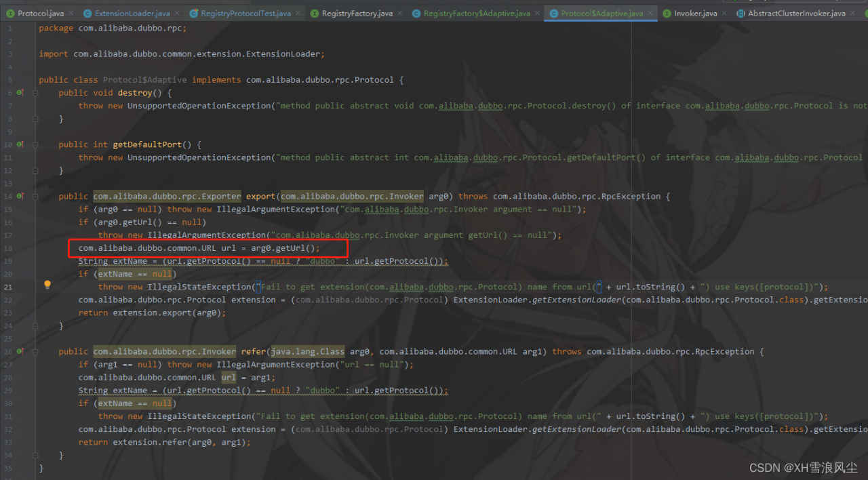Click 'arg0.getUrl()' on line 18
Viewport: 868px width, 480px height.
pyautogui.click(x=283, y=248)
